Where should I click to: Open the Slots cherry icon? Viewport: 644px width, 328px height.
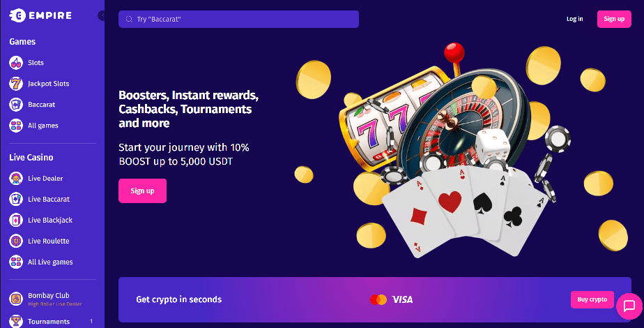point(16,63)
